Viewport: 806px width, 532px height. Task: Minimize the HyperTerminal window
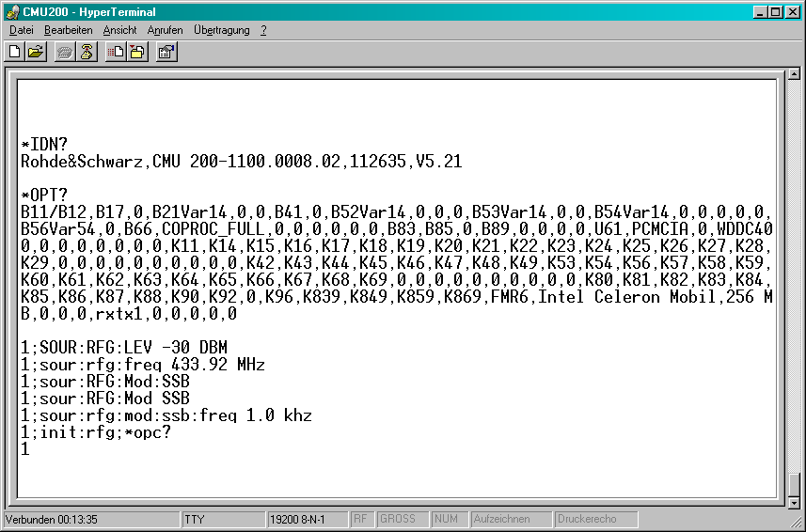(760, 12)
